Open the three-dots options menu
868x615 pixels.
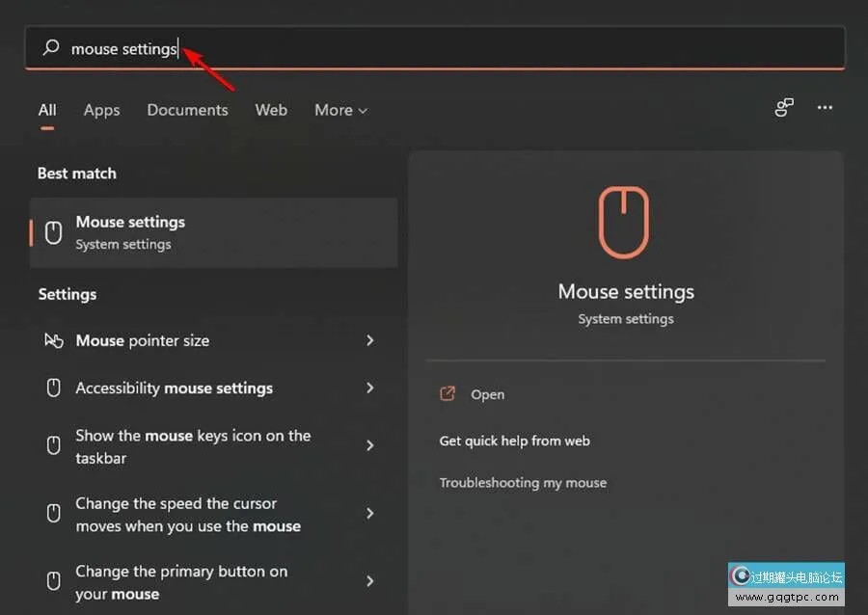click(x=825, y=108)
